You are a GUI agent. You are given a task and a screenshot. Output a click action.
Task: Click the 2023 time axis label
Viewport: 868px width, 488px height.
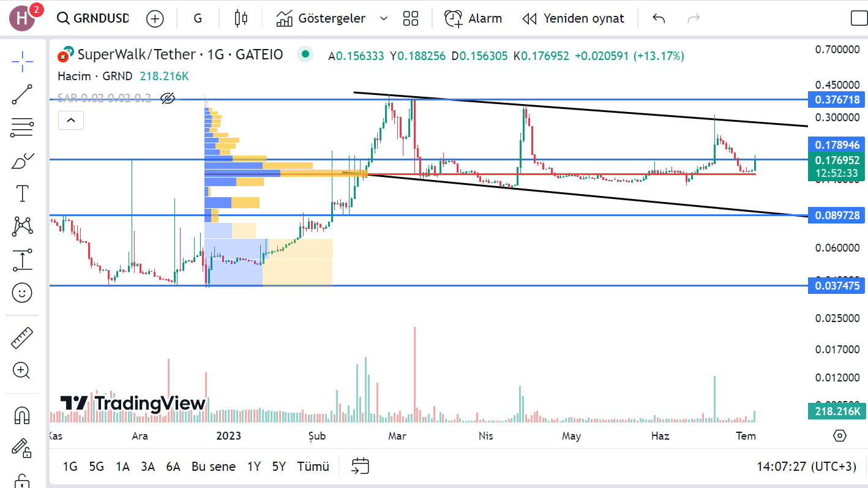coord(229,436)
